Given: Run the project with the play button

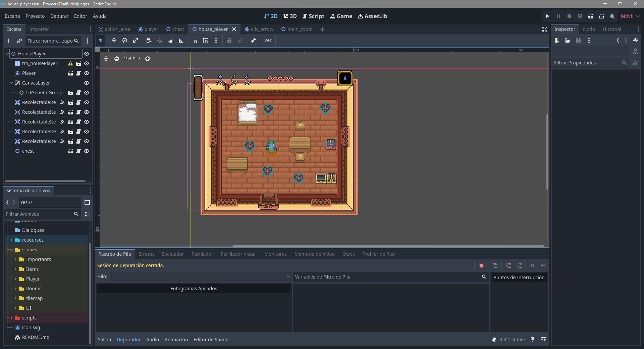Looking at the screenshot, I should [x=547, y=16].
